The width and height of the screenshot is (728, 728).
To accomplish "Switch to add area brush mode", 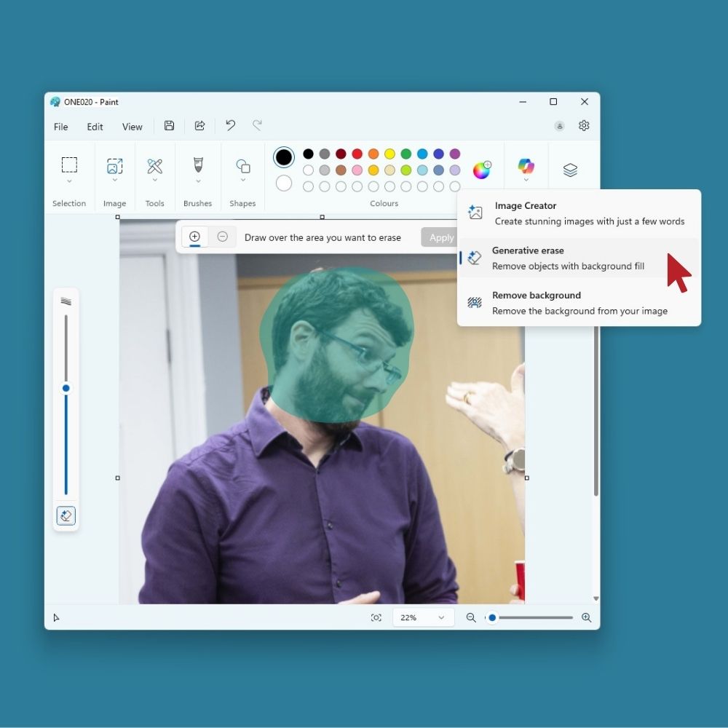I will [194, 237].
